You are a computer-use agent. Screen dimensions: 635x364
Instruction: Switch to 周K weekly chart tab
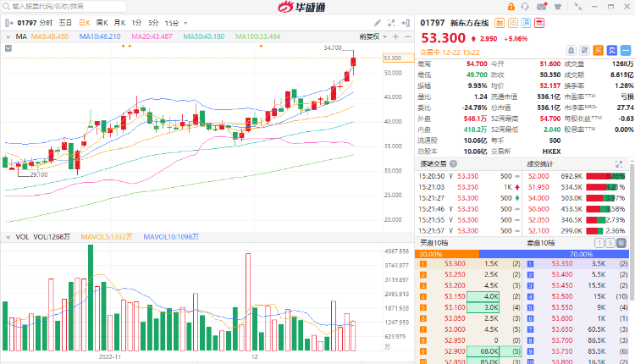point(102,22)
